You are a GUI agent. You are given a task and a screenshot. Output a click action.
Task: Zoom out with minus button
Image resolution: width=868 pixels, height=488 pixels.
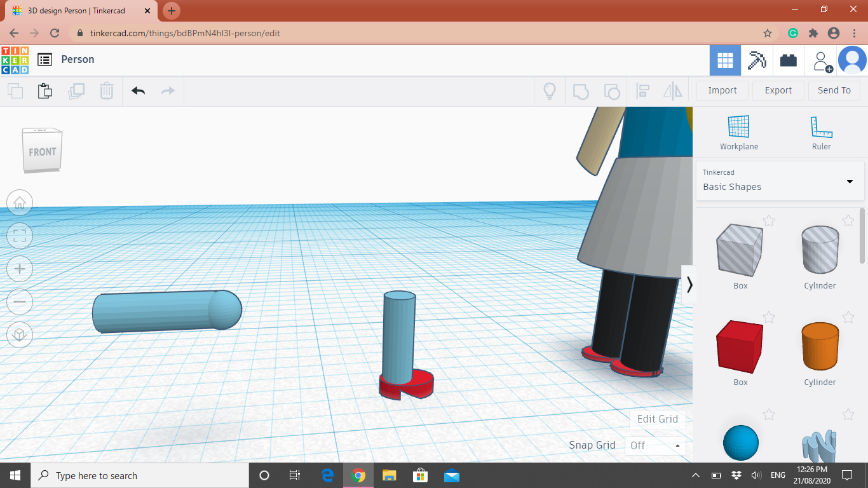tap(20, 302)
